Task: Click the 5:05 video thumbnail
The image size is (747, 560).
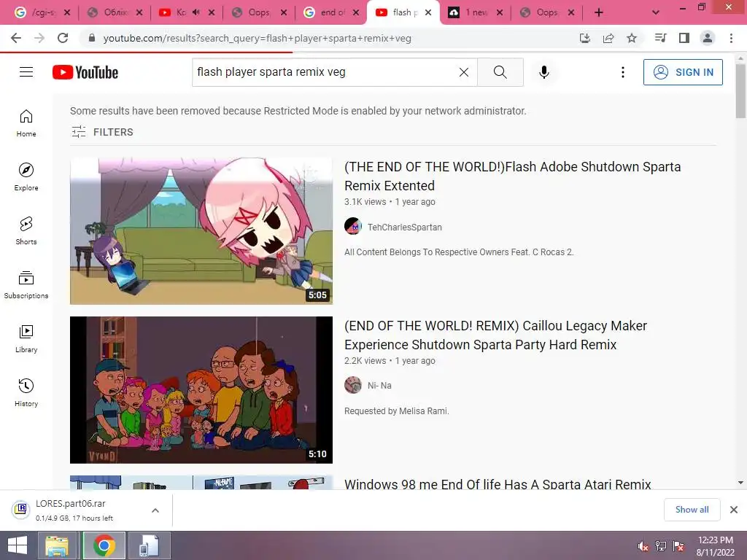Action: coord(201,231)
